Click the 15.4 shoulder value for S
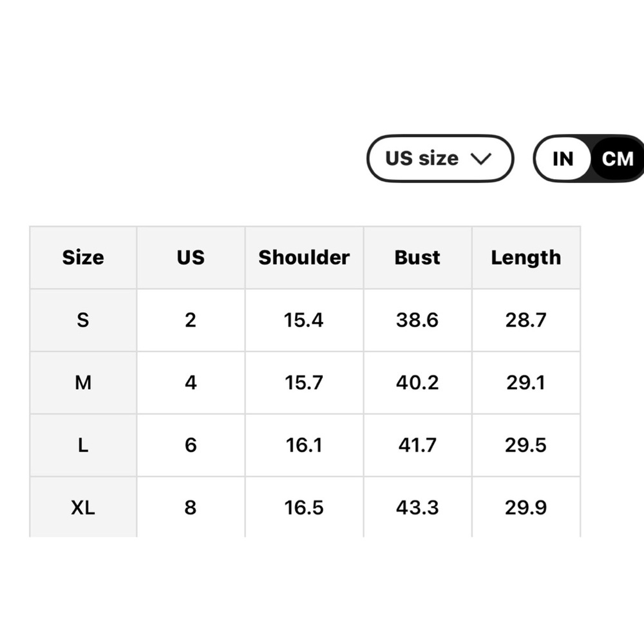644x644 pixels. tap(304, 320)
